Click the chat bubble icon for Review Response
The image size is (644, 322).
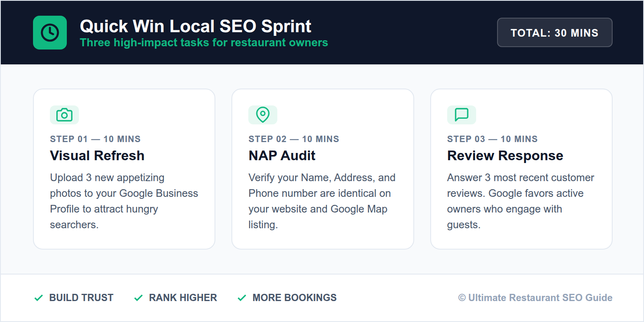click(x=462, y=115)
